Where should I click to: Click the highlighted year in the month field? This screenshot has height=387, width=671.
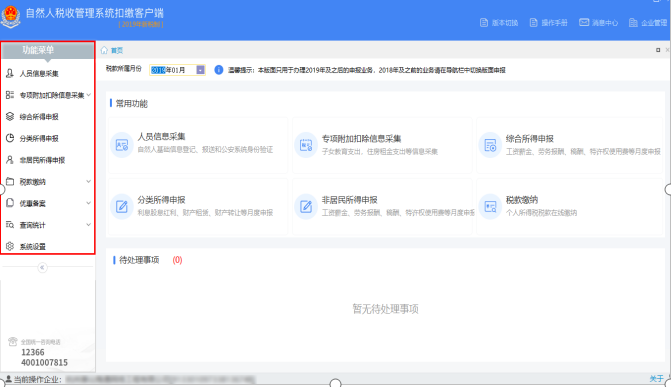pos(158,70)
